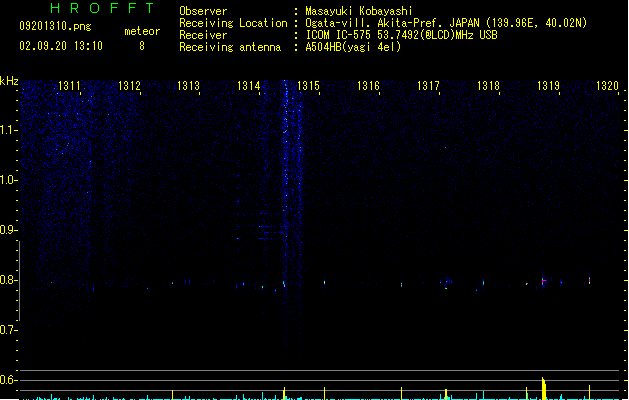Click the 1317 time tick label

pyautogui.click(x=428, y=86)
